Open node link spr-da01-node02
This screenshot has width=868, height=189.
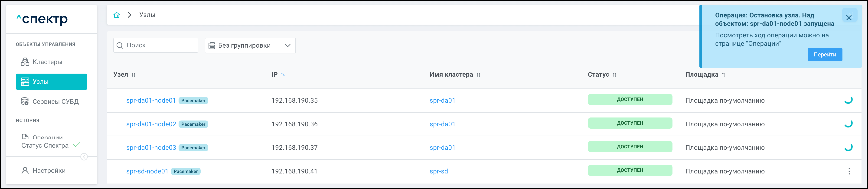click(151, 124)
